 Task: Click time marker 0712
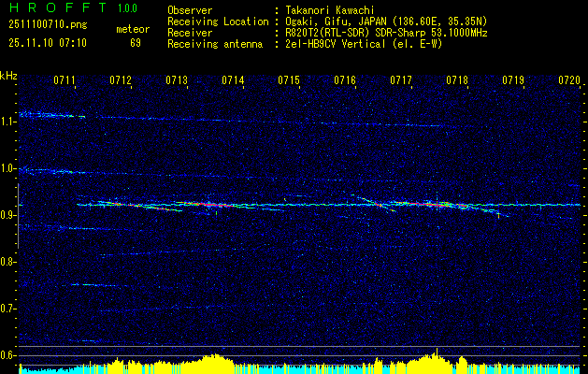(121, 79)
